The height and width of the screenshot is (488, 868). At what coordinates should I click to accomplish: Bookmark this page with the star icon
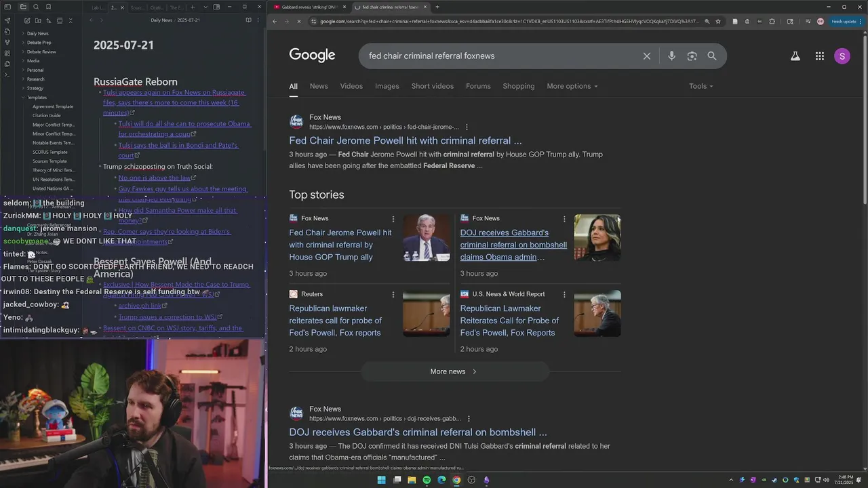coord(718,22)
